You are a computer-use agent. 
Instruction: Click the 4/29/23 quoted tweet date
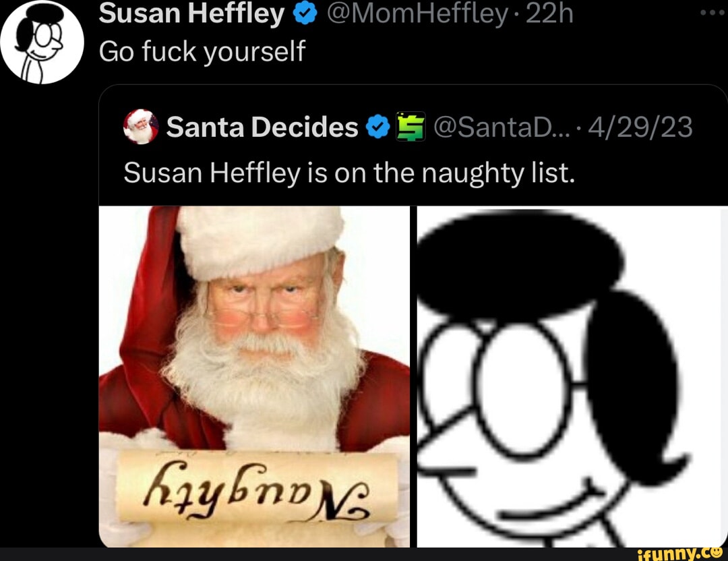pos(640,127)
